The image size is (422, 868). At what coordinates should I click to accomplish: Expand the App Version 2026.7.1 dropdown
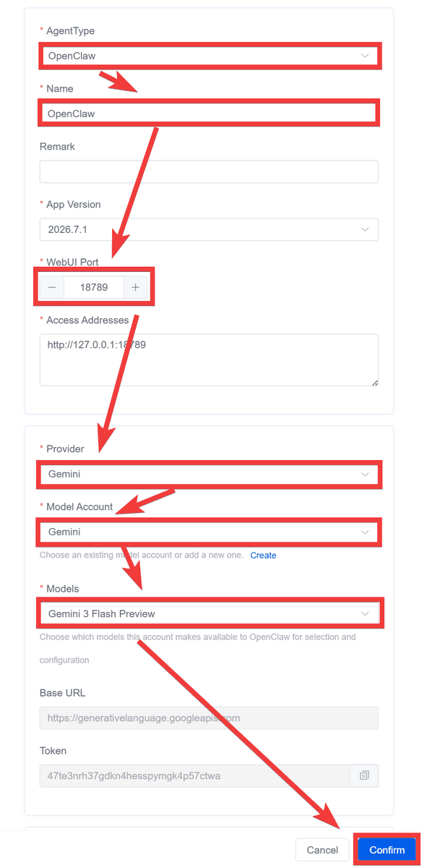click(209, 229)
